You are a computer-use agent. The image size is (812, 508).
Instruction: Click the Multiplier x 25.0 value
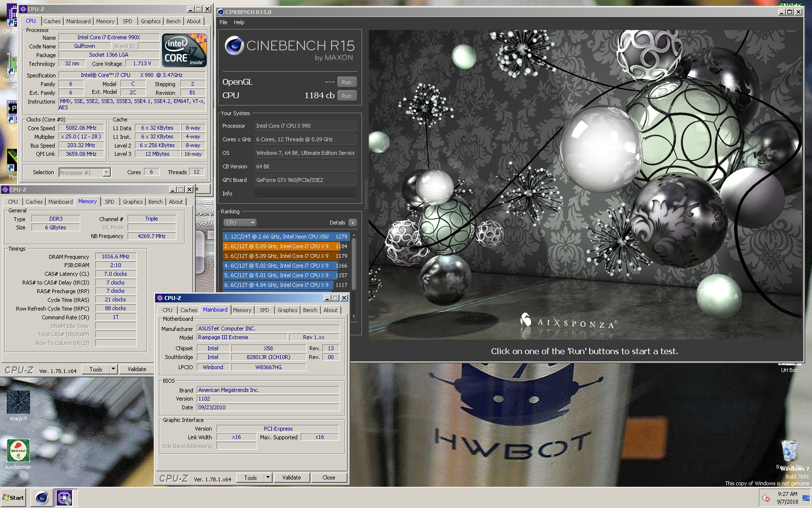(x=81, y=137)
